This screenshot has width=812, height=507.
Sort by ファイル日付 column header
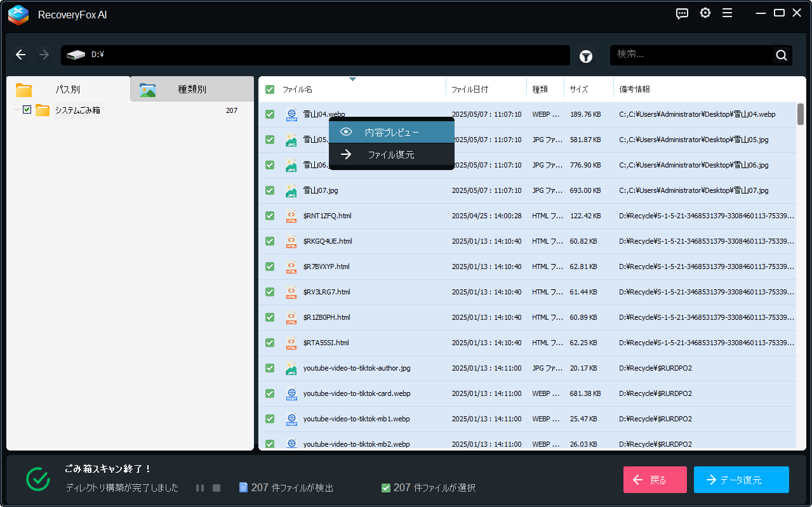(469, 89)
